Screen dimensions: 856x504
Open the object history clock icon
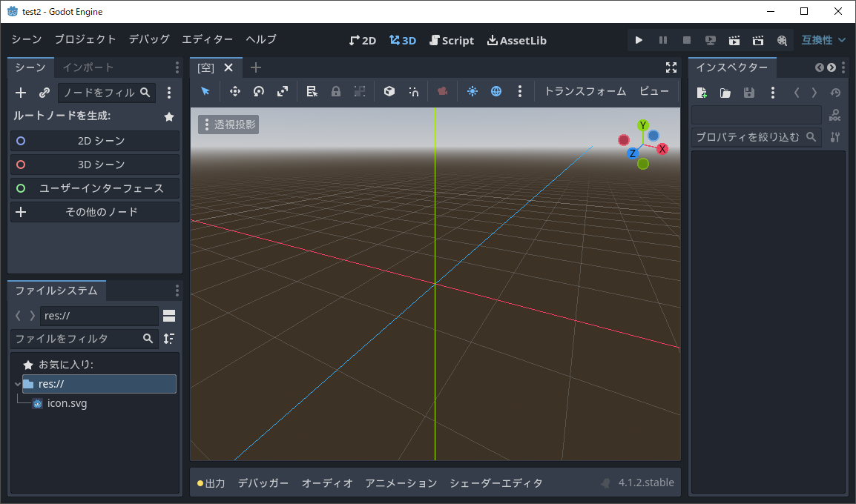pyautogui.click(x=835, y=93)
